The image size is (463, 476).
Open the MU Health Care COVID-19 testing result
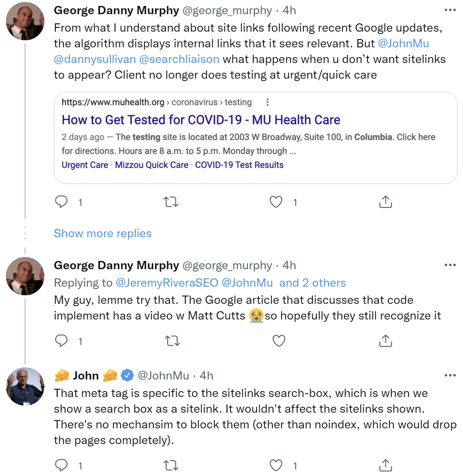pos(201,120)
